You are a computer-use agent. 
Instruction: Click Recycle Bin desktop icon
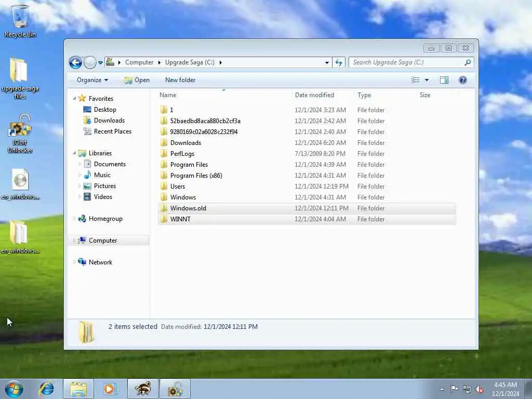(x=20, y=21)
